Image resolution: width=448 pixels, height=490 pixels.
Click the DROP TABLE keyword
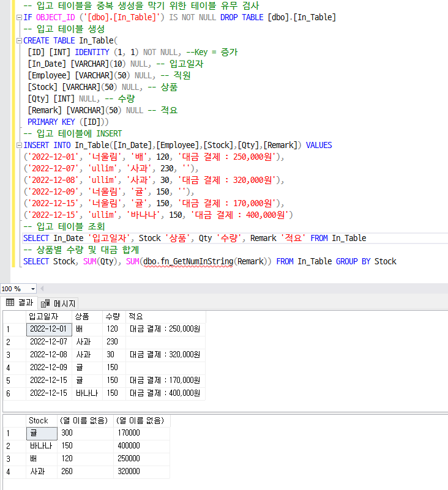point(242,18)
